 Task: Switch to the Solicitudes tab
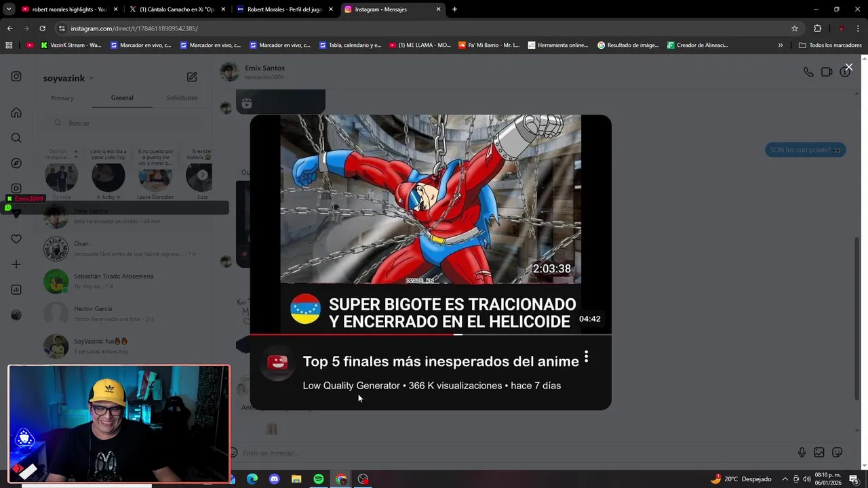(x=182, y=98)
